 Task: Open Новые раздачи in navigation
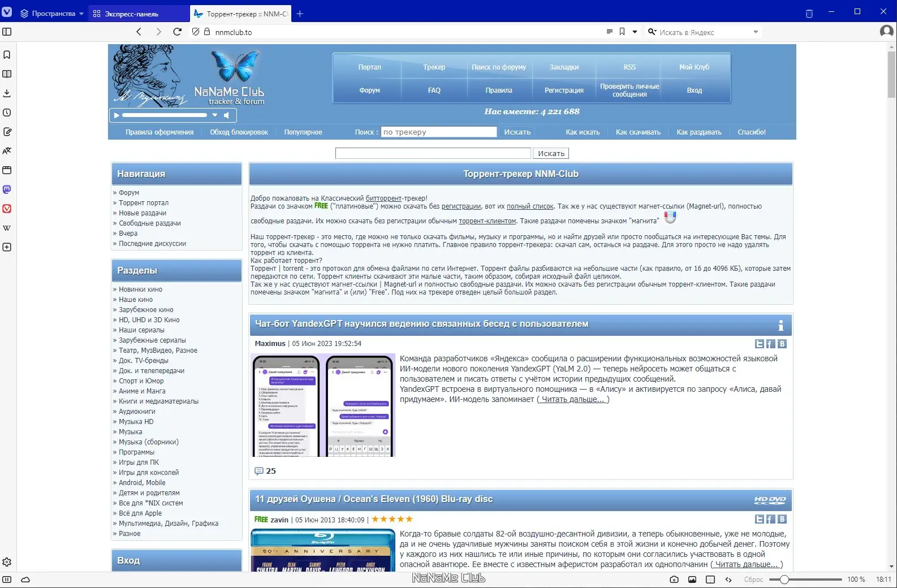click(x=143, y=213)
